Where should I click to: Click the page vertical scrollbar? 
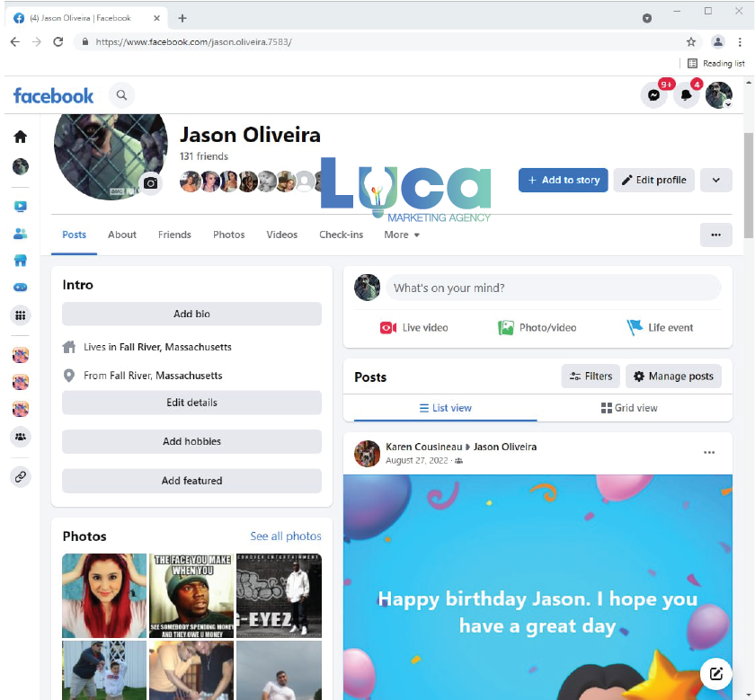748,185
